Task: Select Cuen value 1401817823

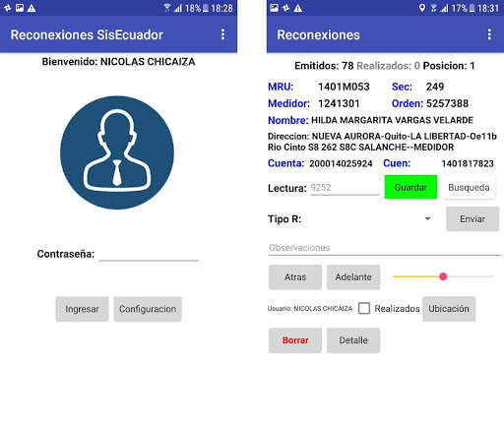Action: 468,163
